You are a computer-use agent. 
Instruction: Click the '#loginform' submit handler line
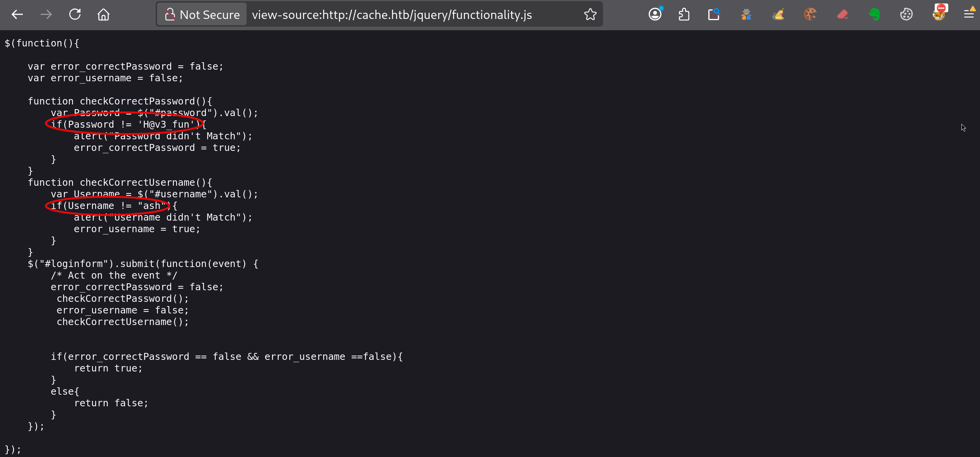143,264
